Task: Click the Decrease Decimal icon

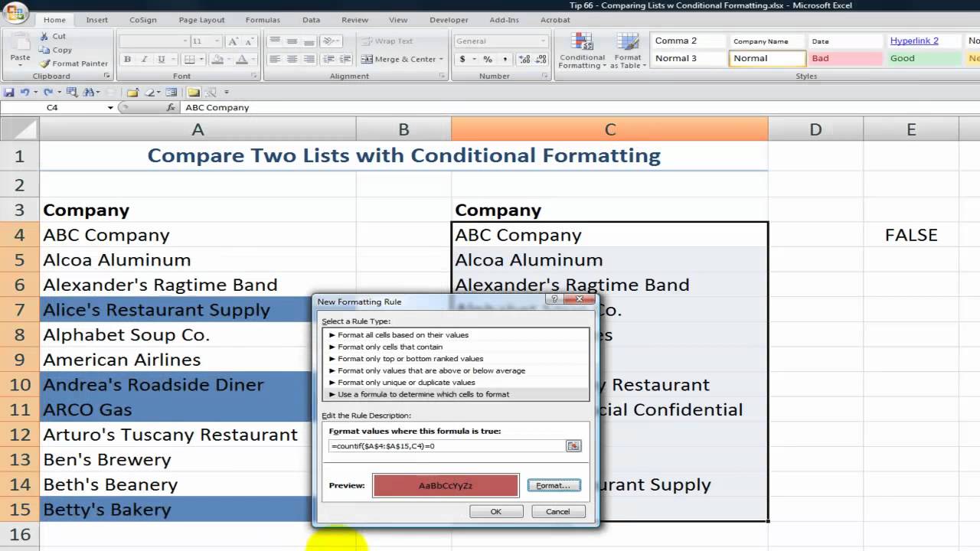Action: click(541, 59)
